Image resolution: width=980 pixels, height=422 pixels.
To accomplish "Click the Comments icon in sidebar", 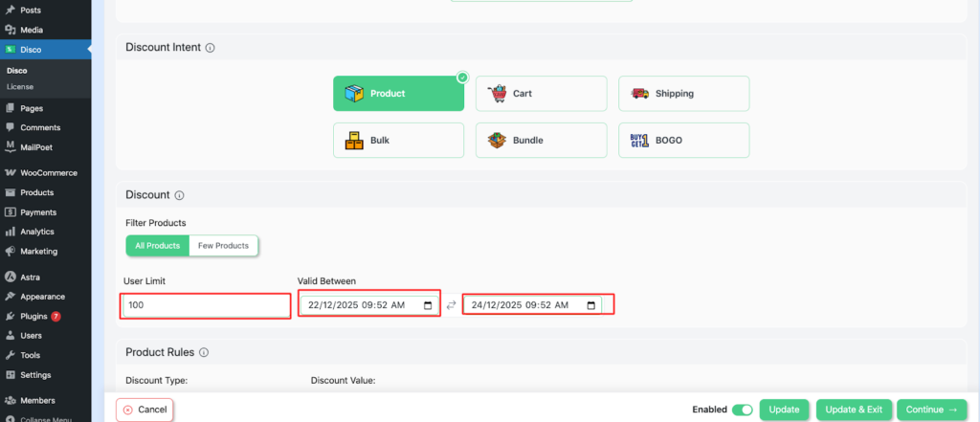I will tap(10, 127).
